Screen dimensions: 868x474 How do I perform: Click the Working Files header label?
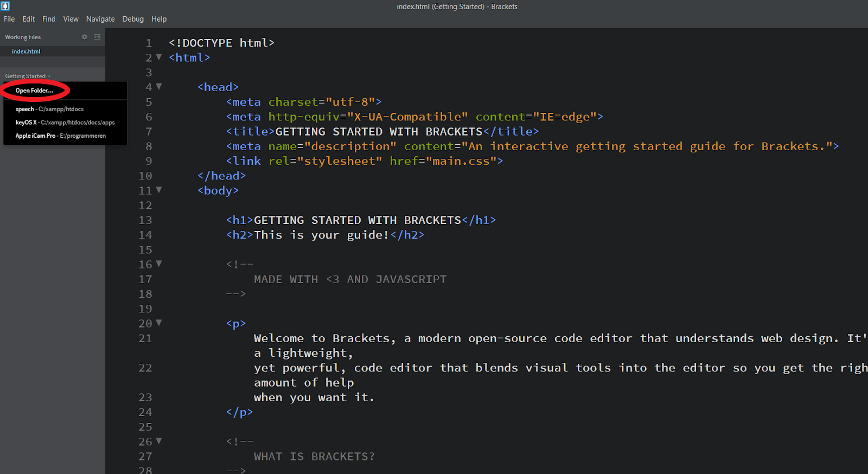23,37
